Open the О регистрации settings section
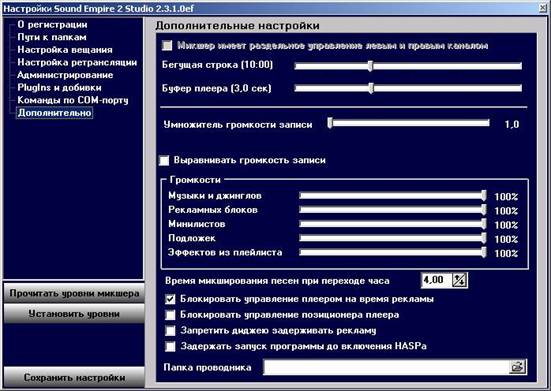 pos(52,25)
